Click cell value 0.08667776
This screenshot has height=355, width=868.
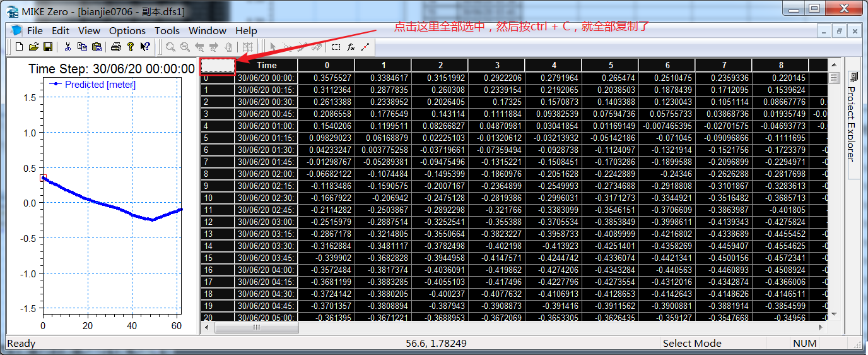tap(780, 101)
